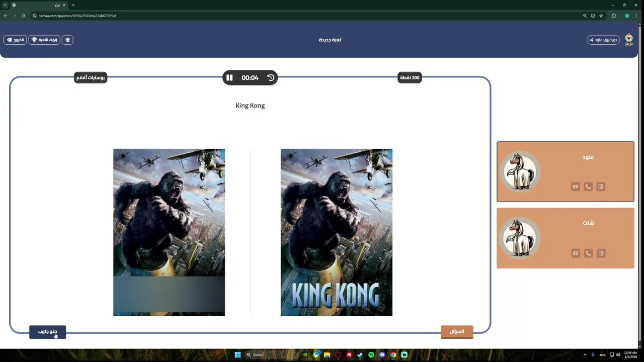Click the شات team name
The height and width of the screenshot is (362, 644).
click(588, 223)
